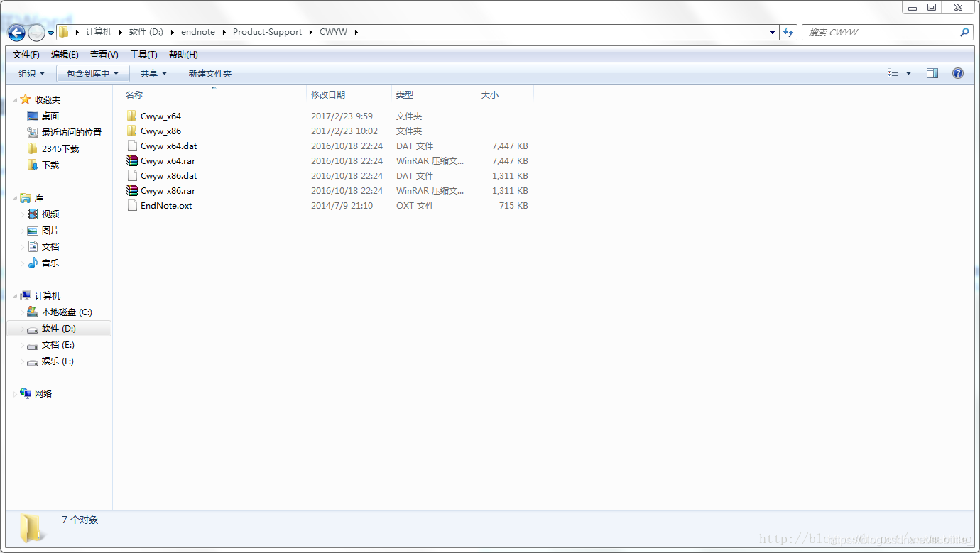Open the 包含到库中 dropdown
980x553 pixels.
93,73
